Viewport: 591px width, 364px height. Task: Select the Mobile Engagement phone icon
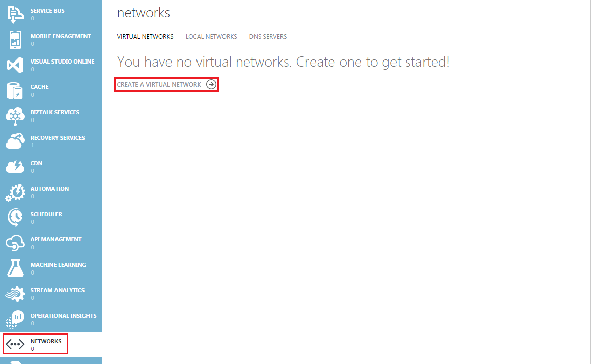click(15, 40)
